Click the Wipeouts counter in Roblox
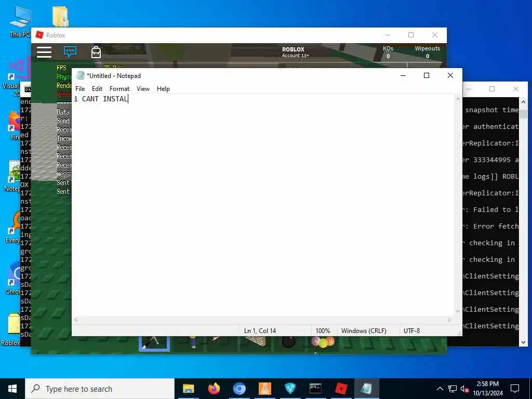The width and height of the screenshot is (532, 399). tap(428, 52)
